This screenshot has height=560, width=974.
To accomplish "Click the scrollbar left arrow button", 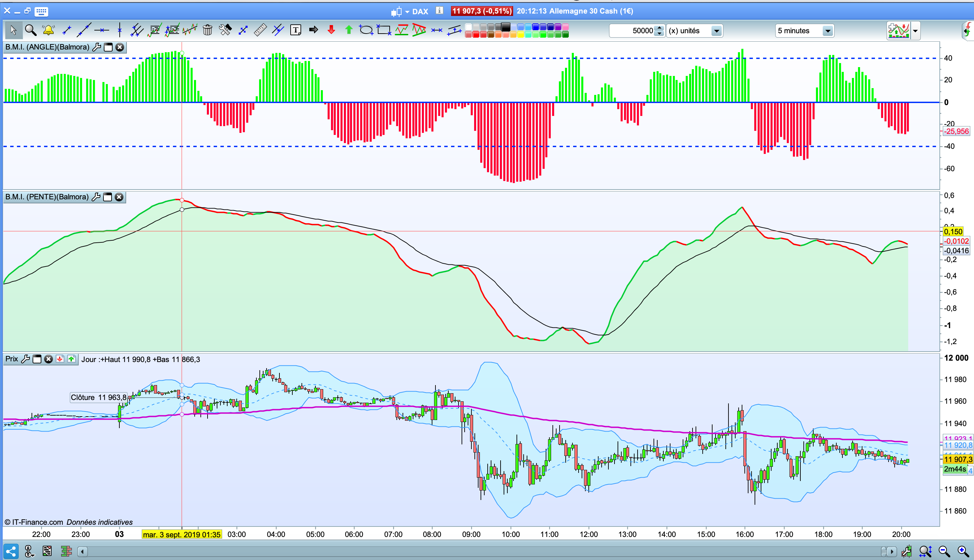I will (x=82, y=552).
